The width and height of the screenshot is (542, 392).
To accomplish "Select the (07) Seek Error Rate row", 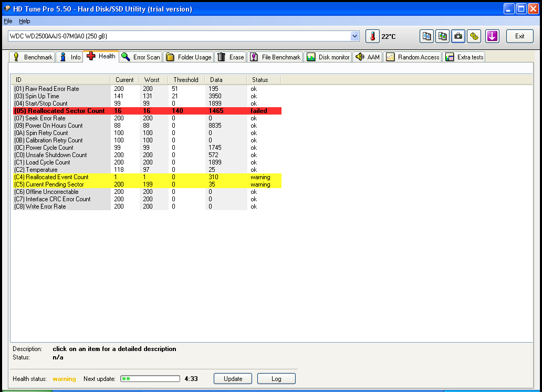I will click(147, 118).
